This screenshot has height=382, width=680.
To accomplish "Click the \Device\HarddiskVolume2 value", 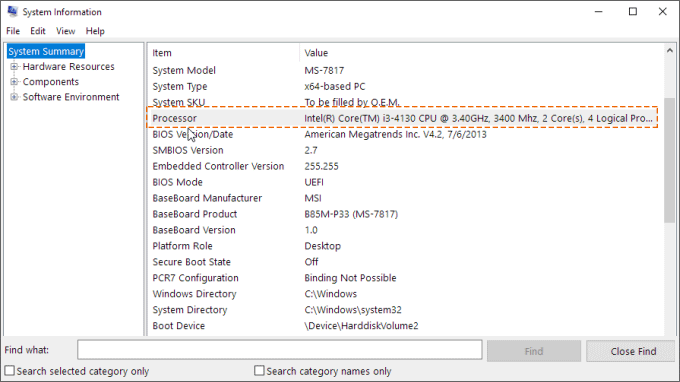I will coord(361,326).
